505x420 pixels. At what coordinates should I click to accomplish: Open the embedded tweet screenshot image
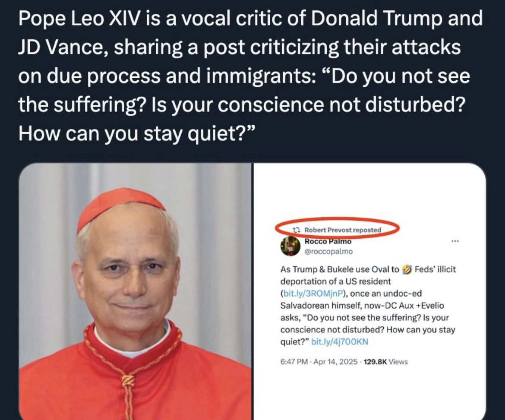(370, 291)
